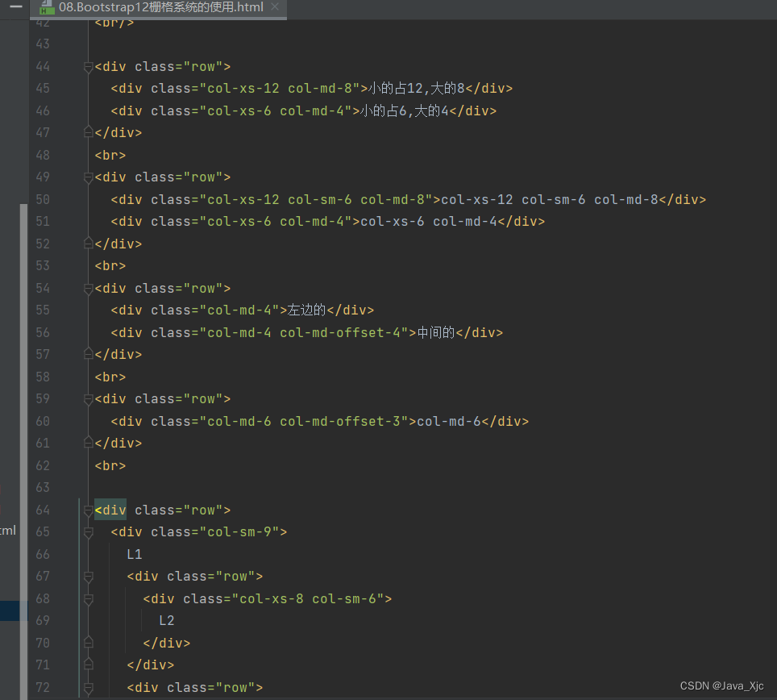The image size is (777, 700).
Task: Click the text L1 on line 66
Action: tap(135, 554)
